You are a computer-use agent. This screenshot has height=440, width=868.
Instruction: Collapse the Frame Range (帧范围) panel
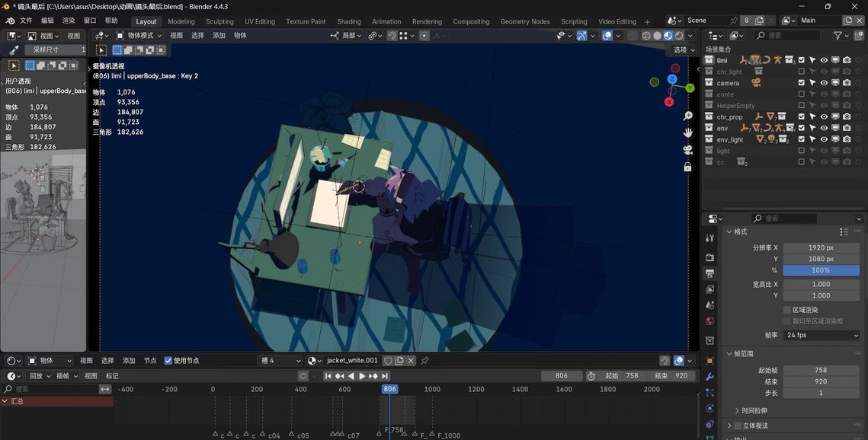click(744, 353)
